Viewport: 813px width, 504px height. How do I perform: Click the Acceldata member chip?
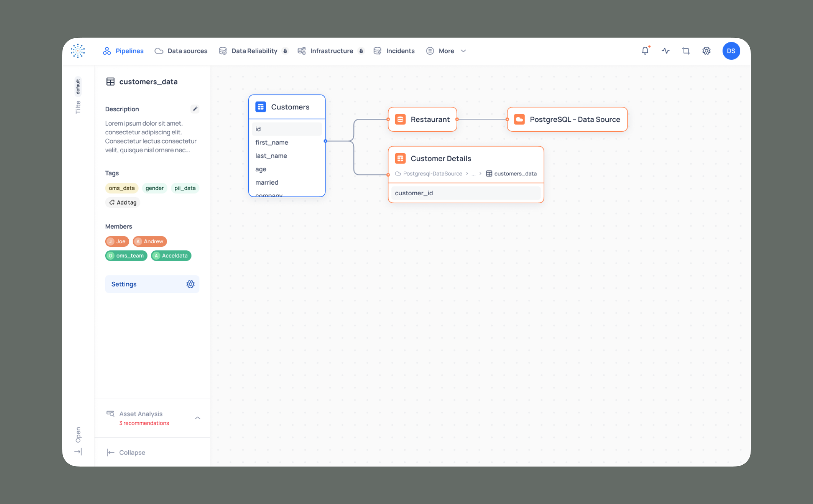point(171,256)
